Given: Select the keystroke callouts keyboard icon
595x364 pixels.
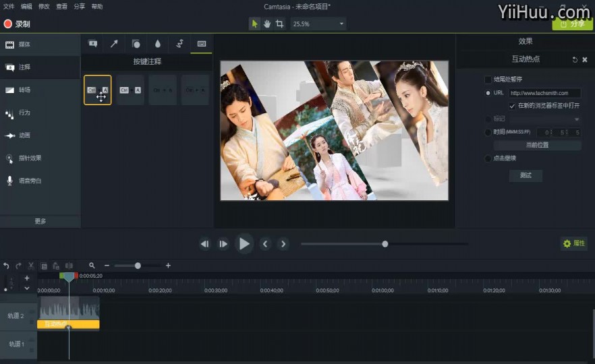Looking at the screenshot, I should (x=202, y=44).
